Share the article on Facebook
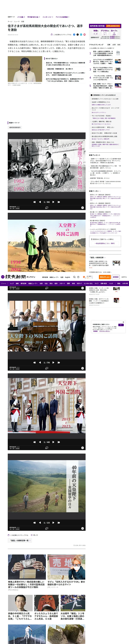 tap(74, 34)
